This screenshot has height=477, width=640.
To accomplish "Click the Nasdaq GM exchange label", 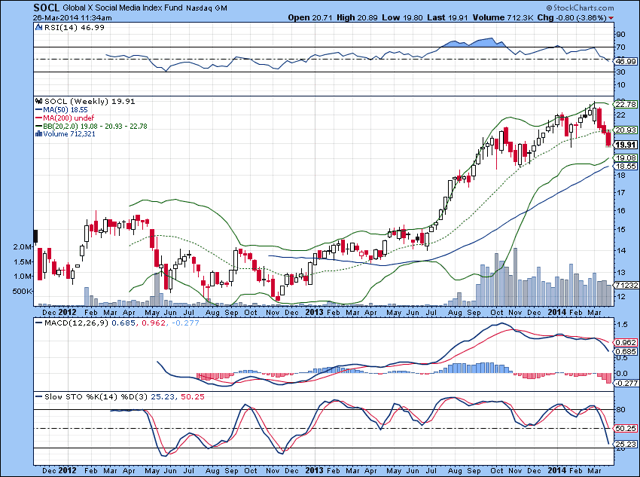I will tap(207, 8).
